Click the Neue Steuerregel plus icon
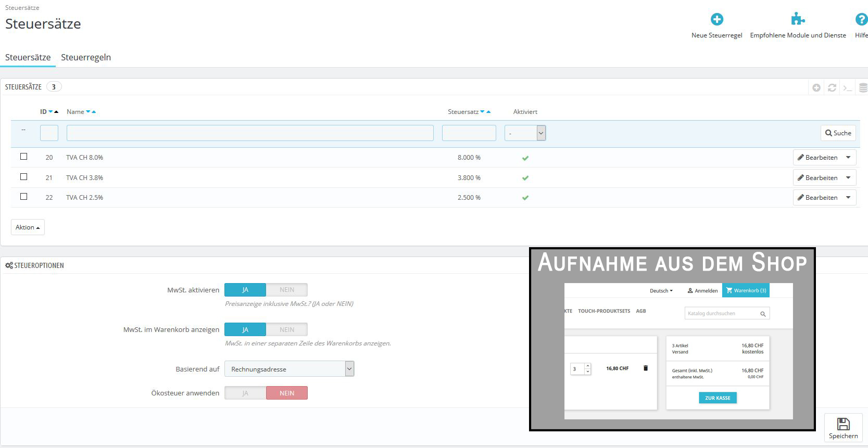 click(x=717, y=19)
